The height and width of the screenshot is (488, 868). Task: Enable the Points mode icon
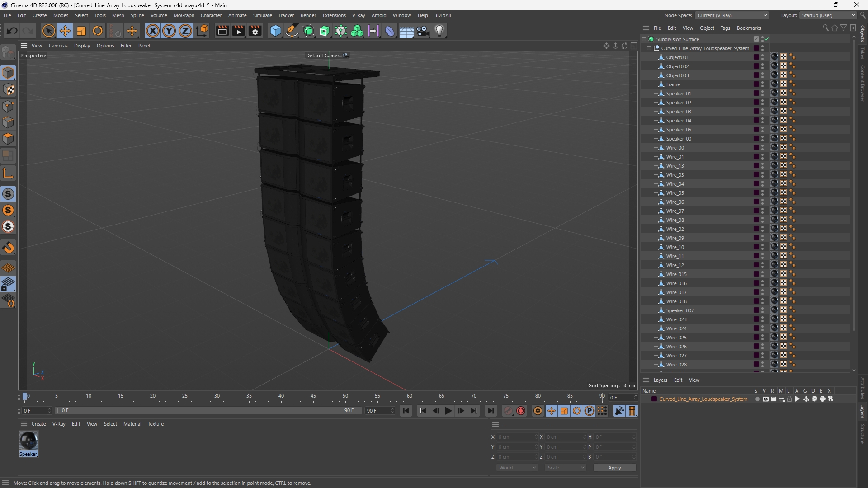(x=8, y=107)
